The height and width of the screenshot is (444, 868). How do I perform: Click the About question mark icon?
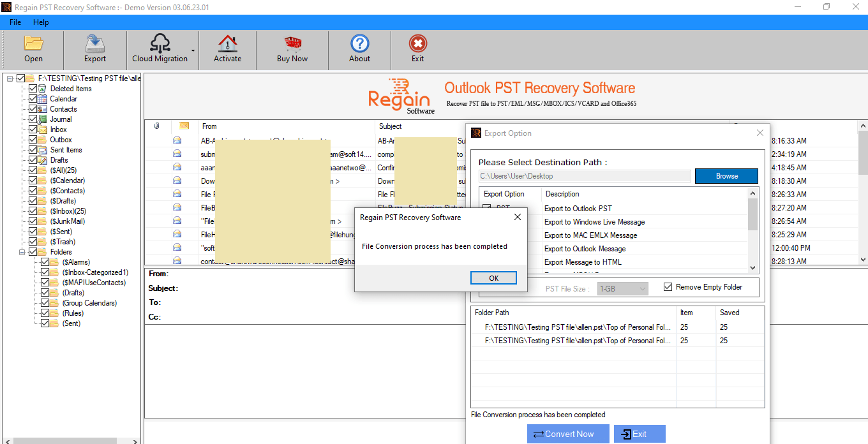tap(359, 48)
